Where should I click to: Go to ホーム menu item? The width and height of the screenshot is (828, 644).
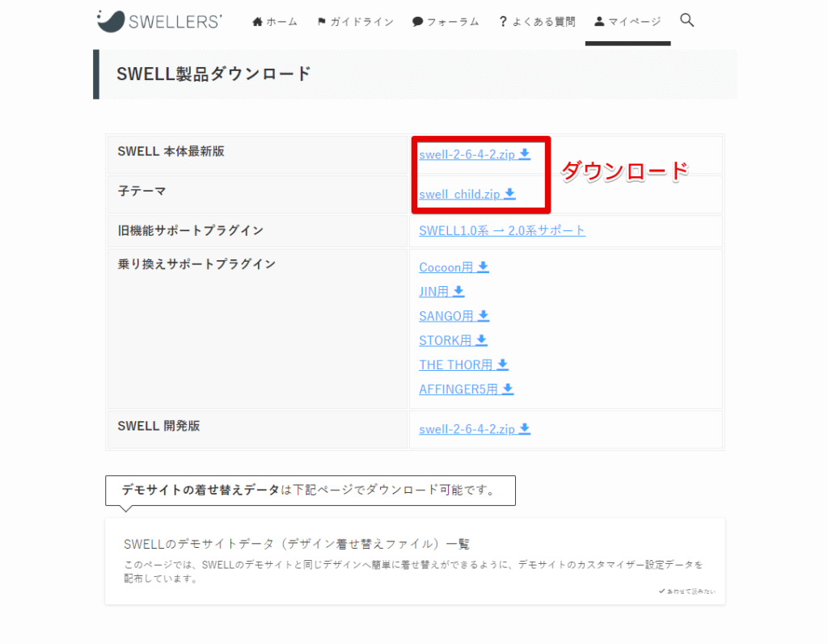coord(275,22)
